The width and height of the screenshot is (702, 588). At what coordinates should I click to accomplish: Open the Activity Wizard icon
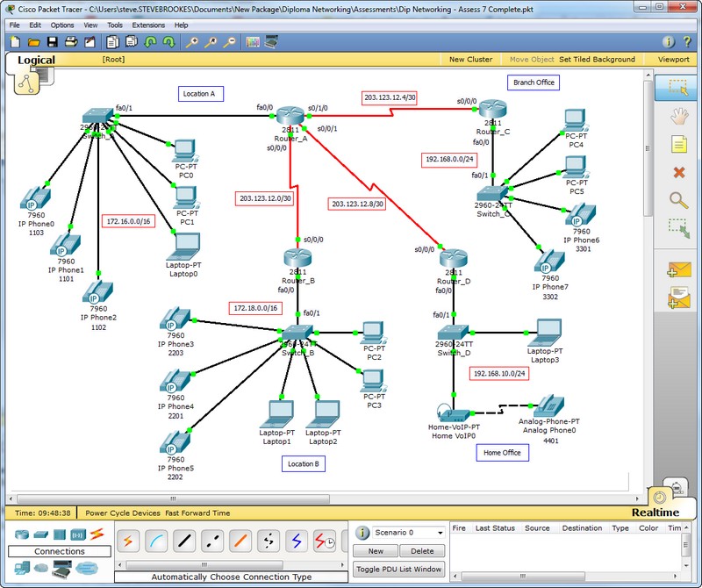pyautogui.click(x=90, y=42)
